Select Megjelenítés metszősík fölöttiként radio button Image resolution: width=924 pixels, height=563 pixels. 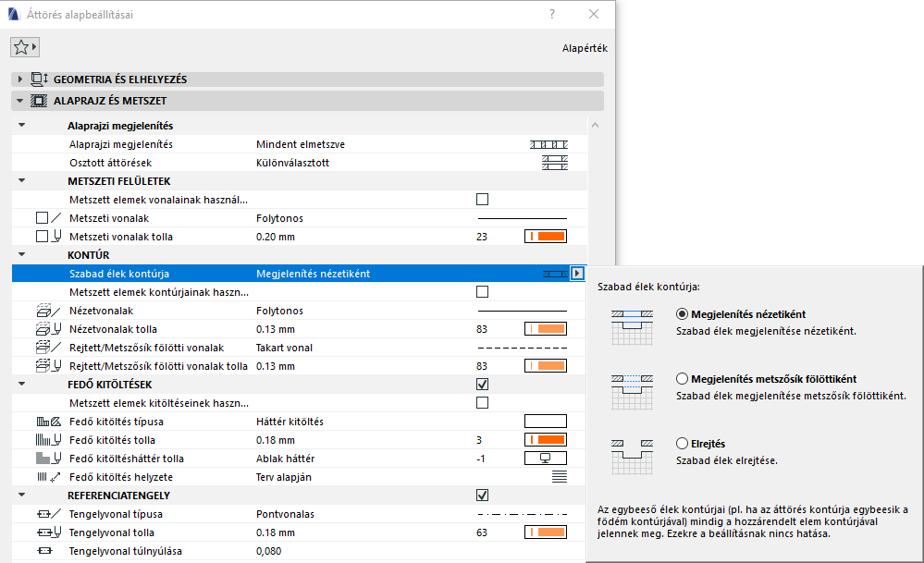pos(682,379)
